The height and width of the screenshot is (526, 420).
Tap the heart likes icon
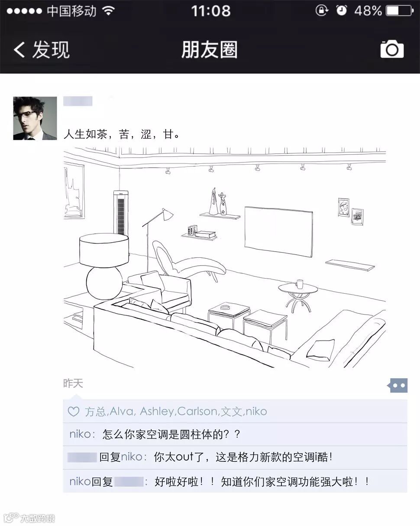tap(74, 412)
